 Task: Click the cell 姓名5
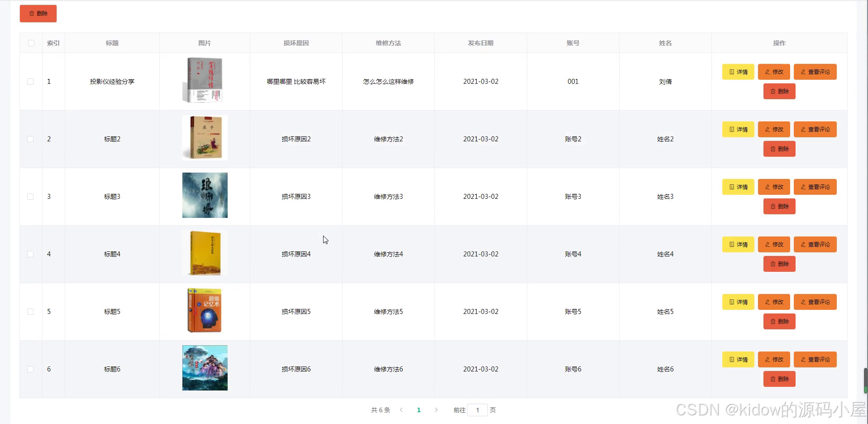(665, 312)
